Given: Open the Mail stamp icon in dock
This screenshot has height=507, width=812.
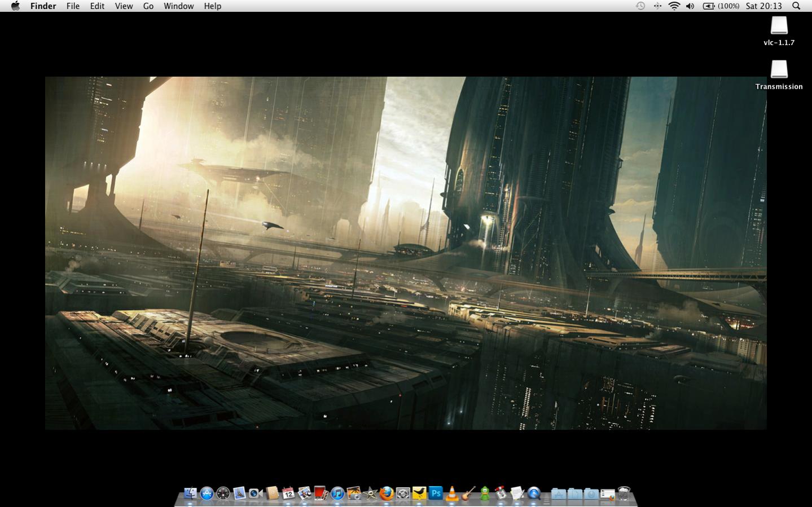Looking at the screenshot, I should tap(240, 493).
